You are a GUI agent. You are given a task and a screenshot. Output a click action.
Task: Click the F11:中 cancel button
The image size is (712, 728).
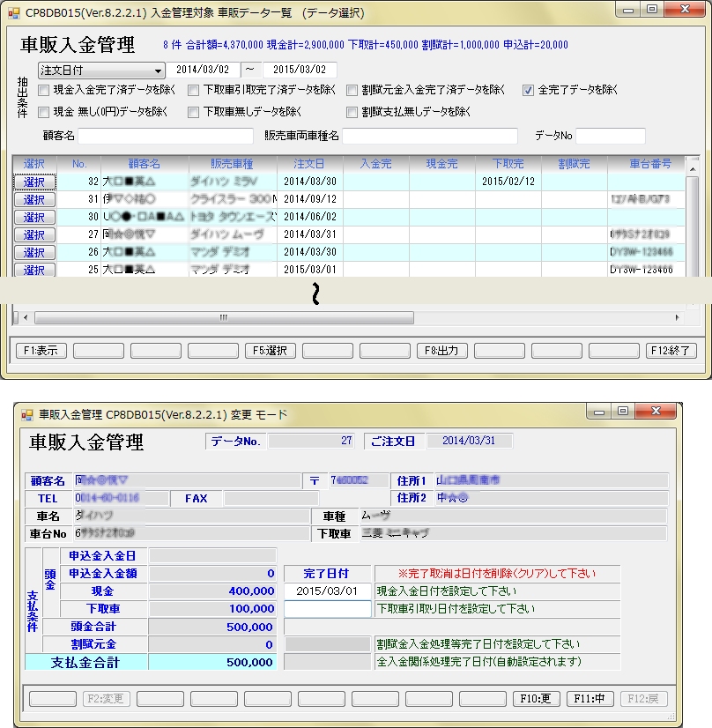[x=590, y=699]
